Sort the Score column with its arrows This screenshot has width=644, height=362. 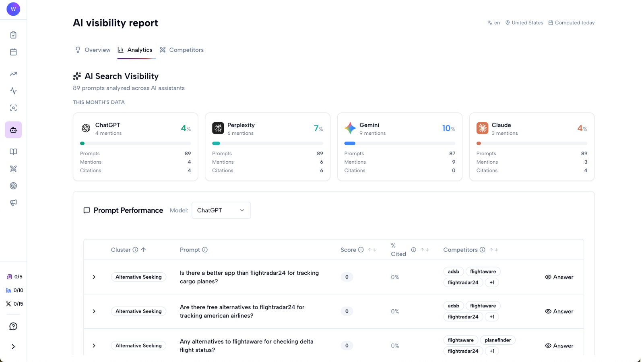(372, 250)
